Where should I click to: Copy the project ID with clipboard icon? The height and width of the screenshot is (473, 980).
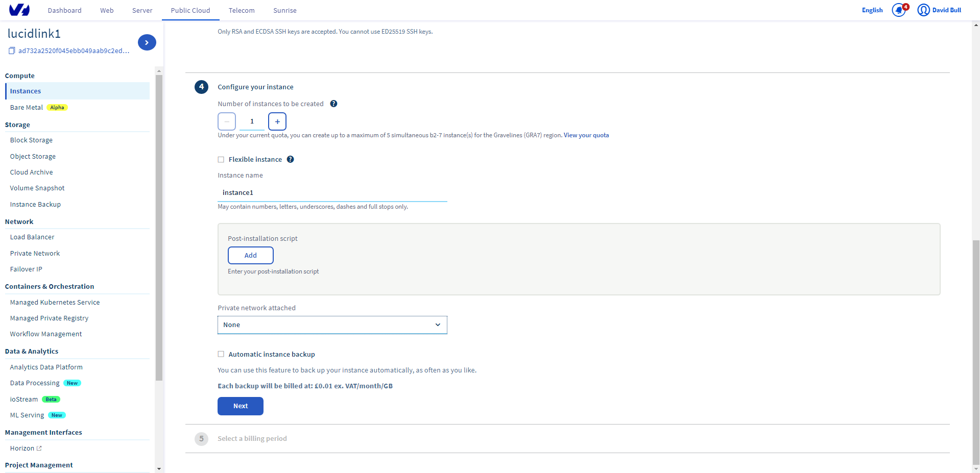click(x=12, y=51)
